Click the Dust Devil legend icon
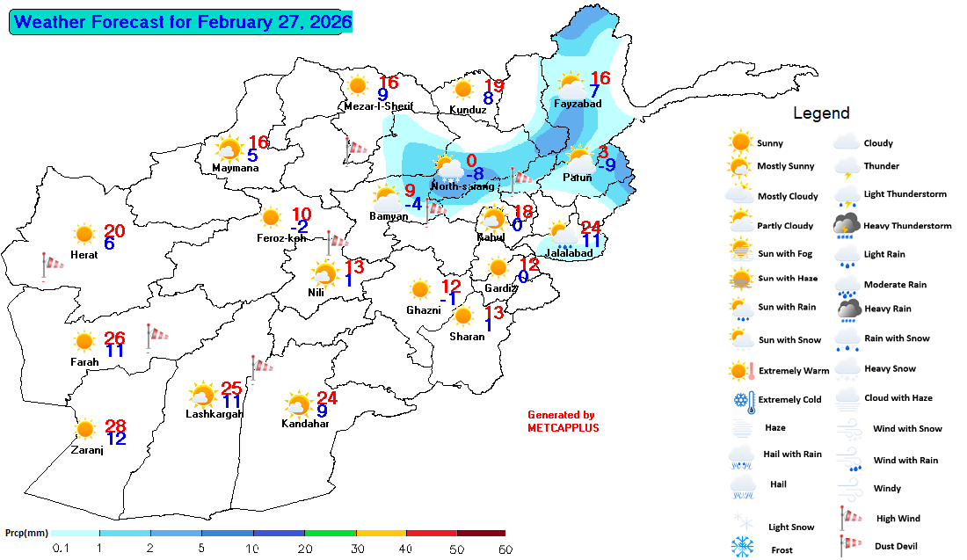 (x=847, y=546)
